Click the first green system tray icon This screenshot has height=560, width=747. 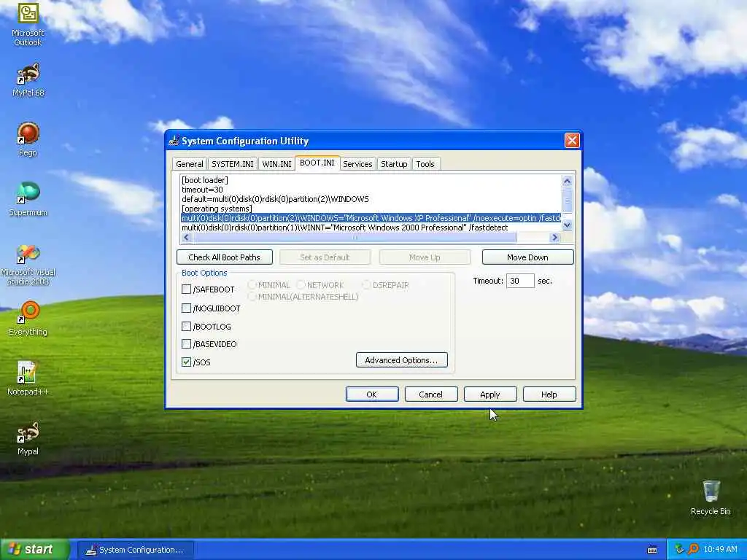(x=679, y=549)
